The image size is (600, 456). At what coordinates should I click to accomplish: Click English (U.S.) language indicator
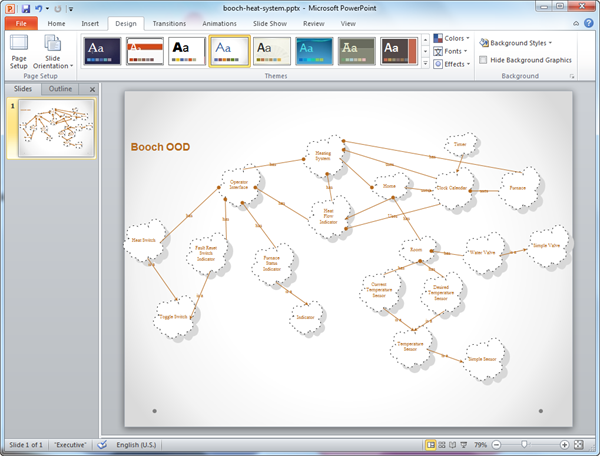tap(136, 445)
